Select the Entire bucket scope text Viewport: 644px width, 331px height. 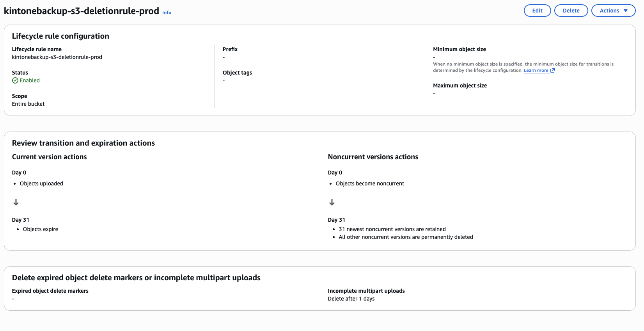[28, 104]
